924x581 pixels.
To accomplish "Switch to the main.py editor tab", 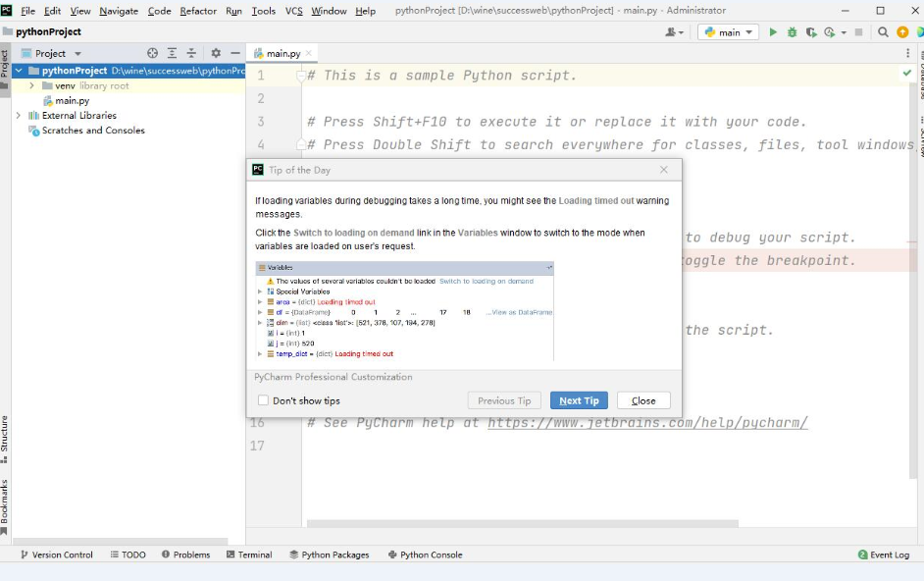I will click(282, 53).
